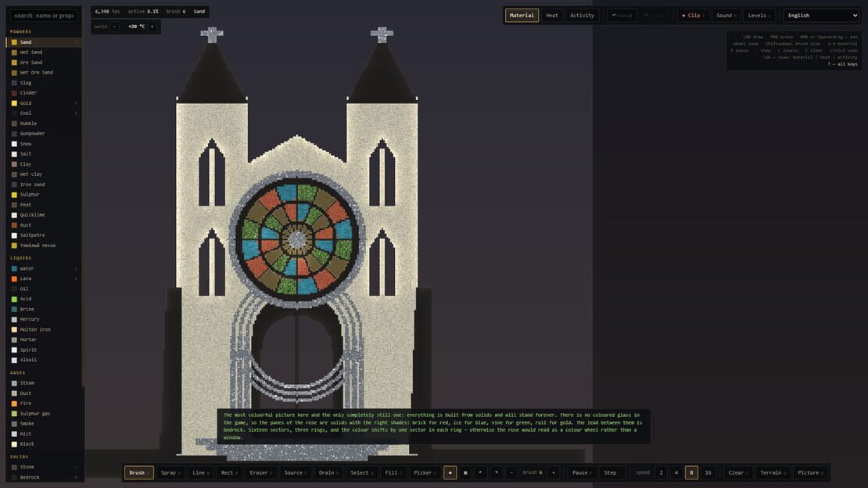The image size is (868, 488).
Task: Select the Eraser tool
Action: (260, 472)
